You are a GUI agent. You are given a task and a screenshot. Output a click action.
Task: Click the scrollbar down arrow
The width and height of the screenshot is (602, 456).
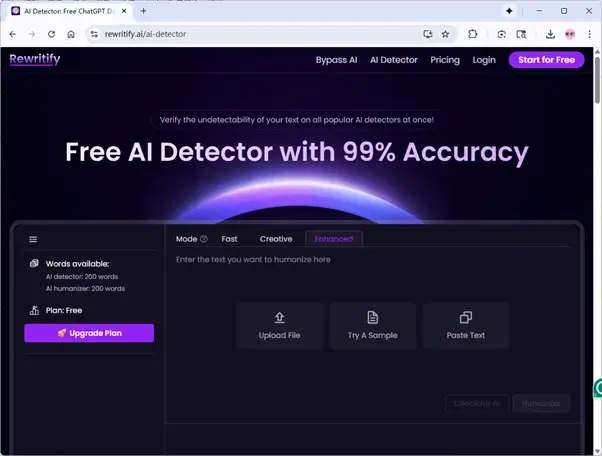[597, 451]
